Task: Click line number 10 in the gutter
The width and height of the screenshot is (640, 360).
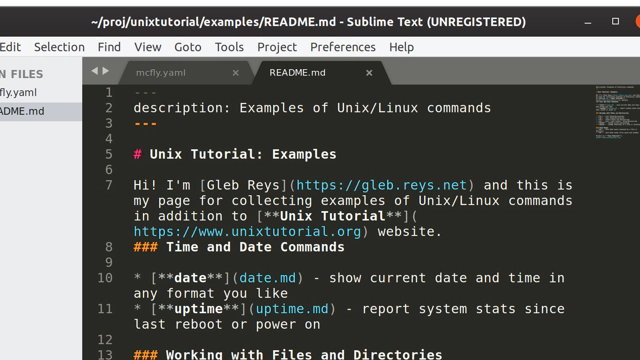Action: (x=105, y=278)
